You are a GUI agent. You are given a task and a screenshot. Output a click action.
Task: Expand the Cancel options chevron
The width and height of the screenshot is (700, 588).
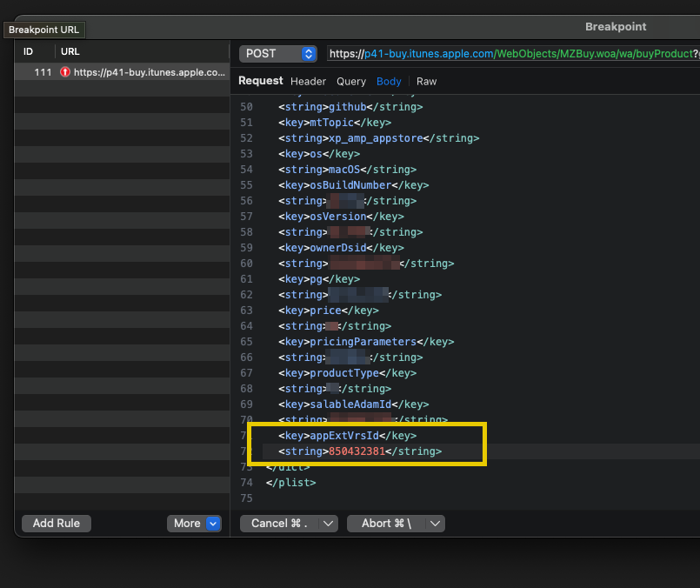click(328, 524)
